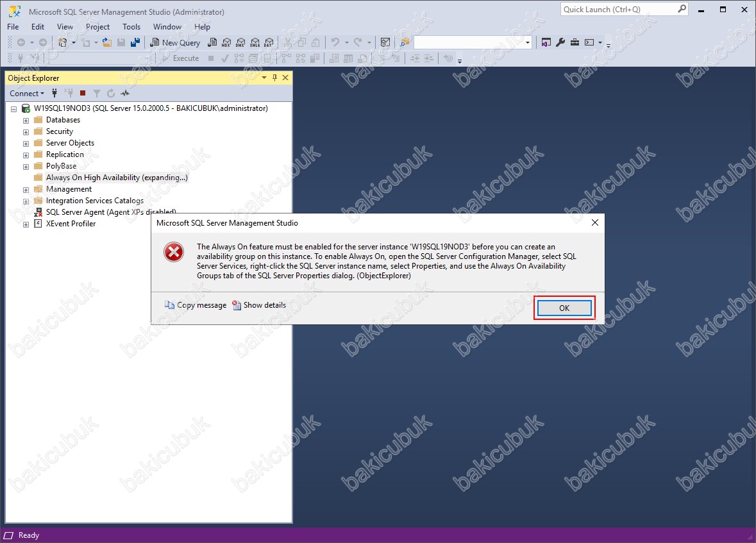The width and height of the screenshot is (756, 543).
Task: Close the Object Explorer panel
Action: point(285,78)
